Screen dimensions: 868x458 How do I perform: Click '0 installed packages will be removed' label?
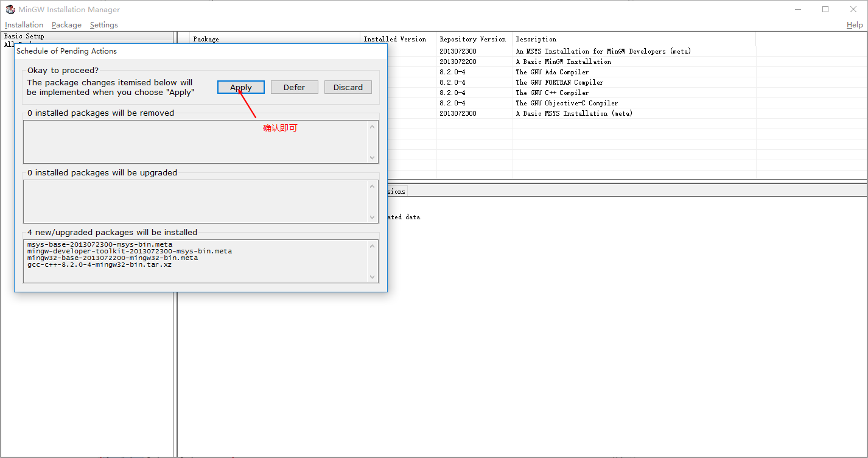point(100,113)
